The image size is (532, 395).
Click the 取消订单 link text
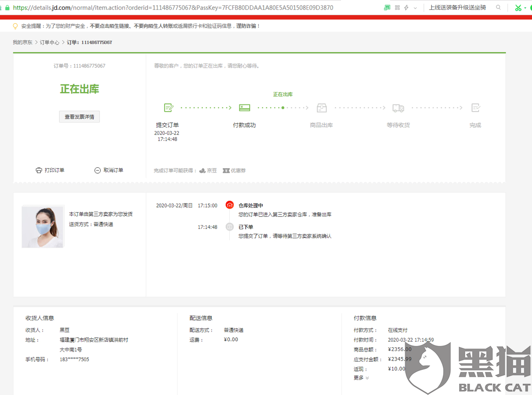113,170
